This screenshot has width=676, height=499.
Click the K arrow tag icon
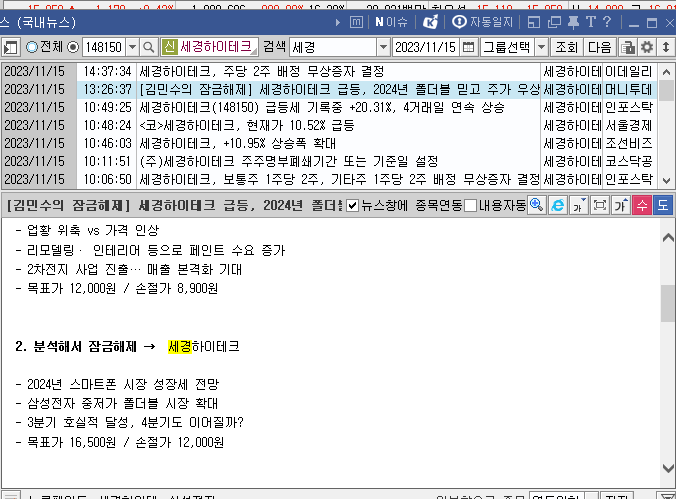click(x=430, y=22)
